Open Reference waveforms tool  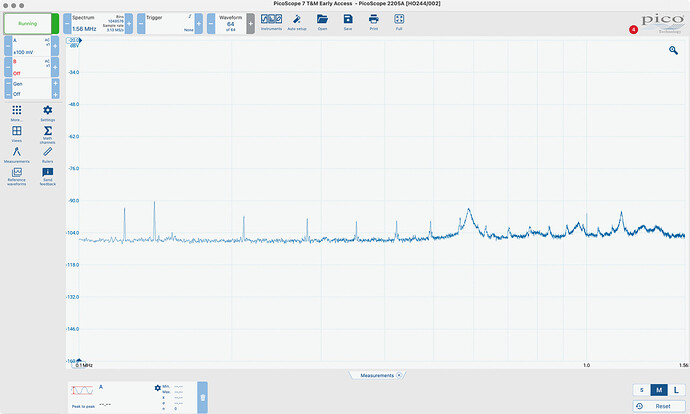click(x=17, y=176)
